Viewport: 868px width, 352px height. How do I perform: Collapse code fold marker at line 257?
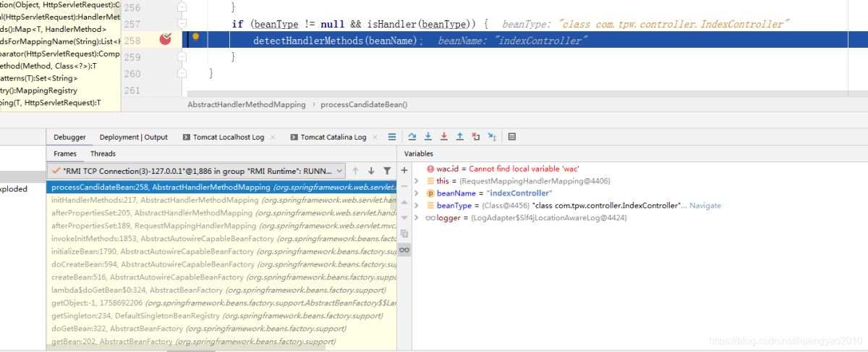tap(182, 24)
